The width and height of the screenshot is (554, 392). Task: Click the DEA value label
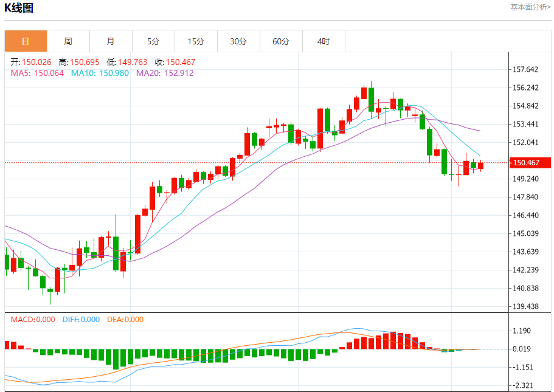tap(125, 319)
